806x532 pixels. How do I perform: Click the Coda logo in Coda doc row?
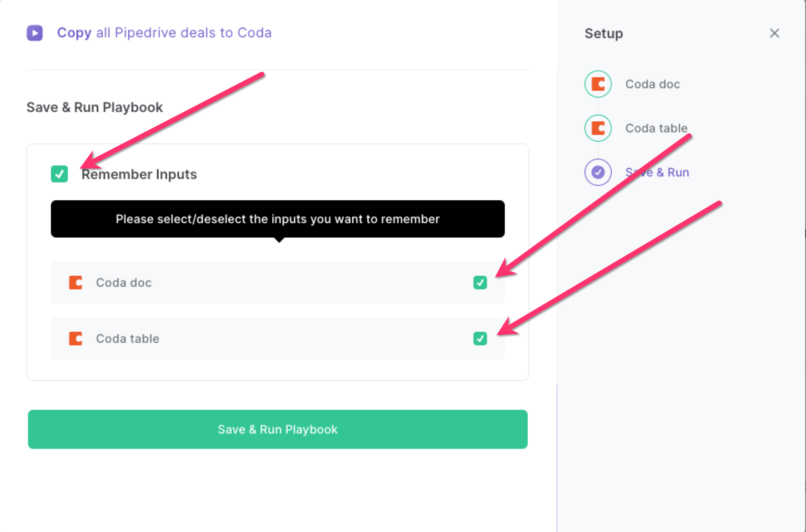76,283
